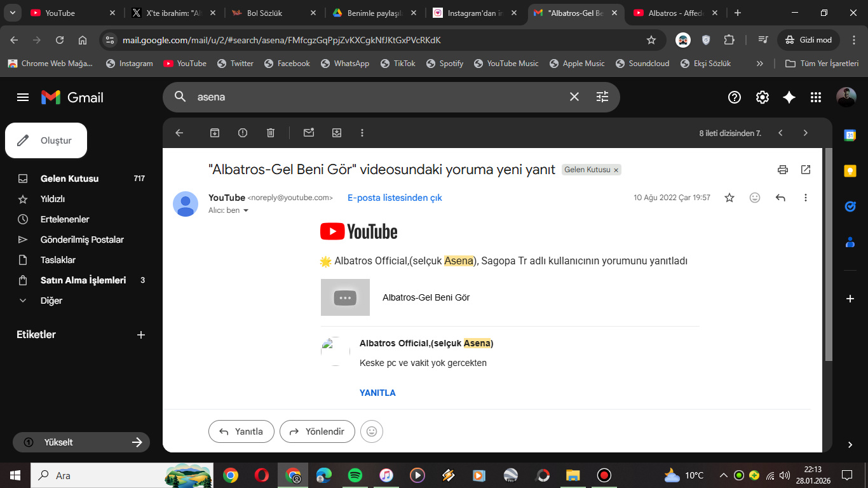Click the Yönlendir forward button
This screenshot has width=868, height=488.
tap(316, 431)
